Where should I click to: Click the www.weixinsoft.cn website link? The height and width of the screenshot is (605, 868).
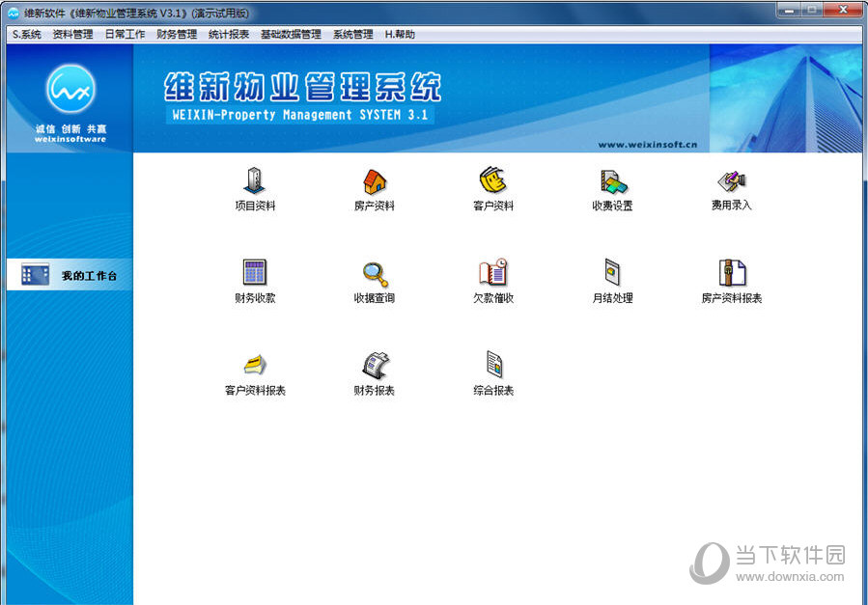[x=647, y=145]
